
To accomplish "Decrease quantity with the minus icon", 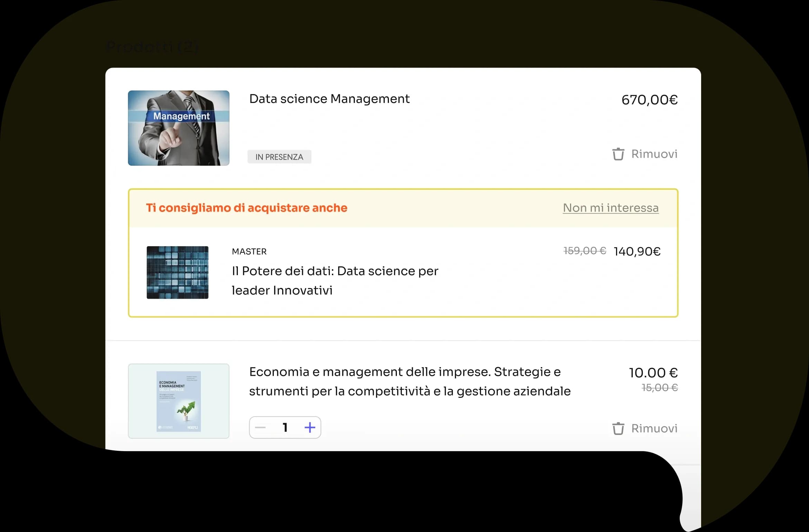I will [260, 428].
